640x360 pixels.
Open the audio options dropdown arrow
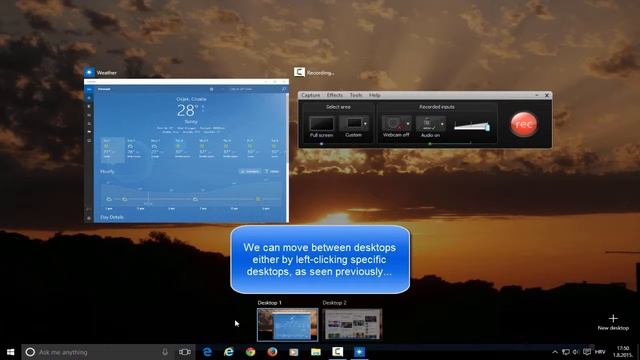(442, 123)
